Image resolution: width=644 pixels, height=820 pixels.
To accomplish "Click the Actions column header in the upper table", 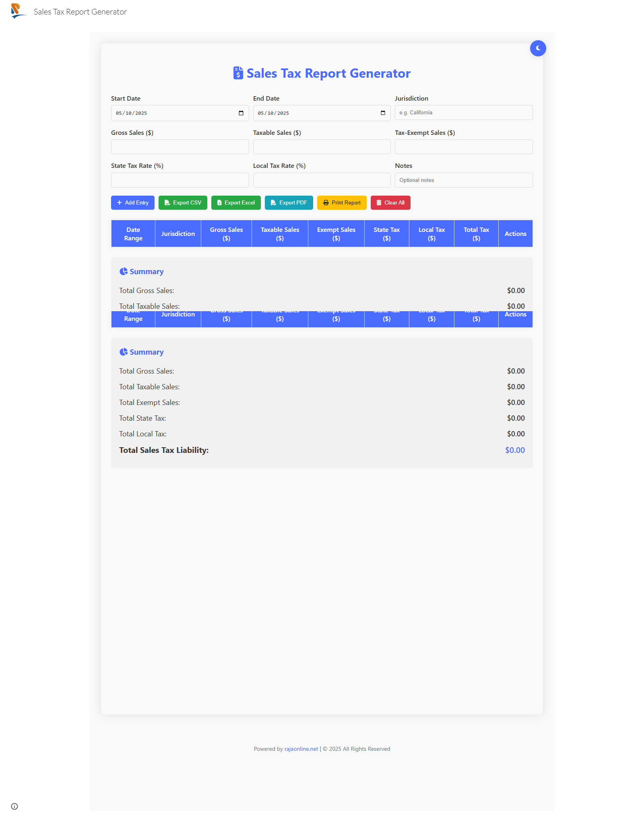I will pyautogui.click(x=515, y=234).
